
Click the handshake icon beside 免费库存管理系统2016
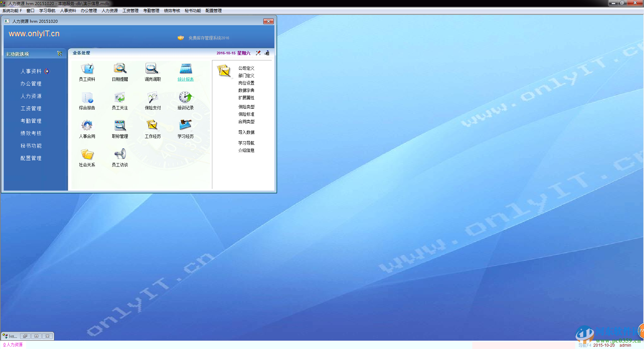point(181,38)
